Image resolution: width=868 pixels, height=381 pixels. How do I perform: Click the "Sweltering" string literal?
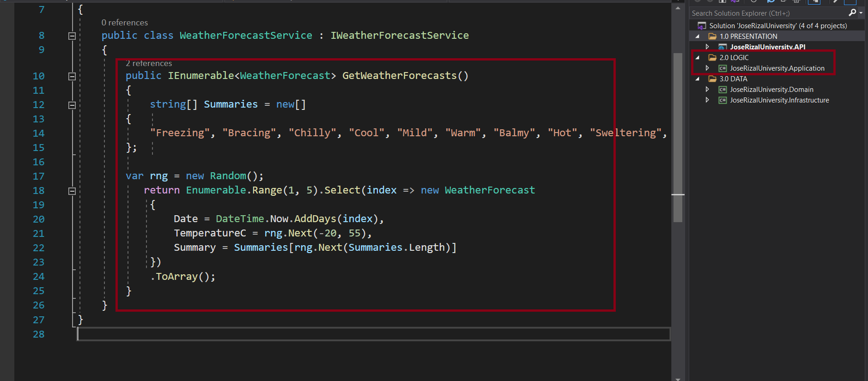pos(625,133)
